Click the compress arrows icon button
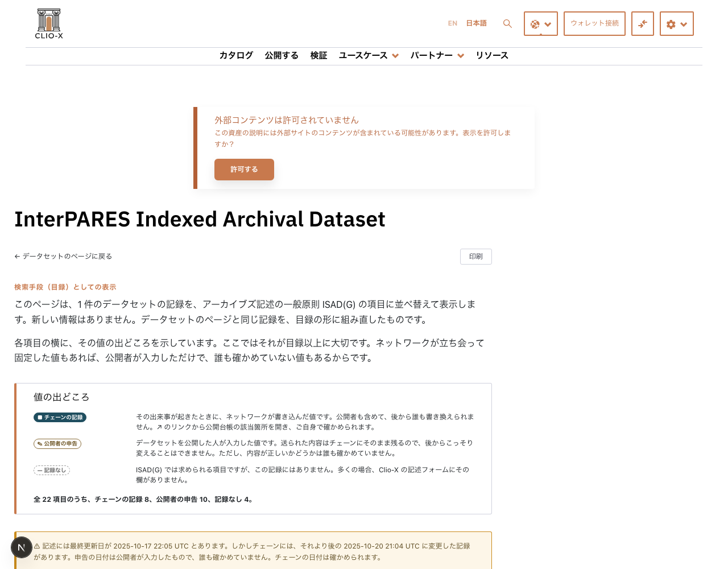 point(643,24)
